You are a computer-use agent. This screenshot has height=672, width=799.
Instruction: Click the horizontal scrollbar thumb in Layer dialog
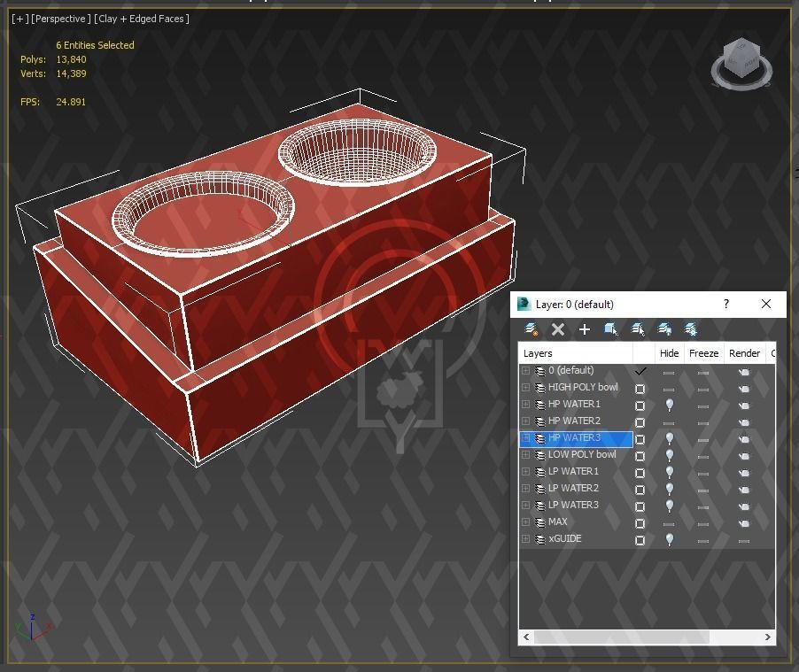[x=622, y=637]
